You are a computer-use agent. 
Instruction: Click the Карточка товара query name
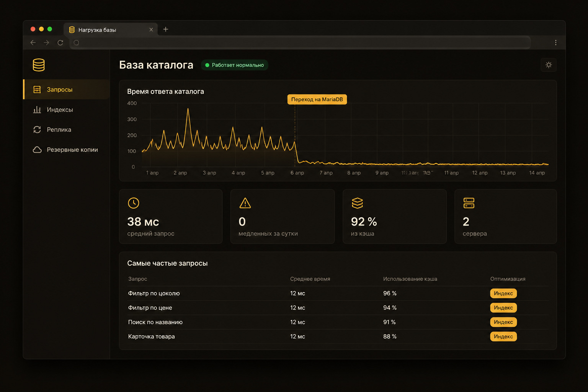(152, 336)
